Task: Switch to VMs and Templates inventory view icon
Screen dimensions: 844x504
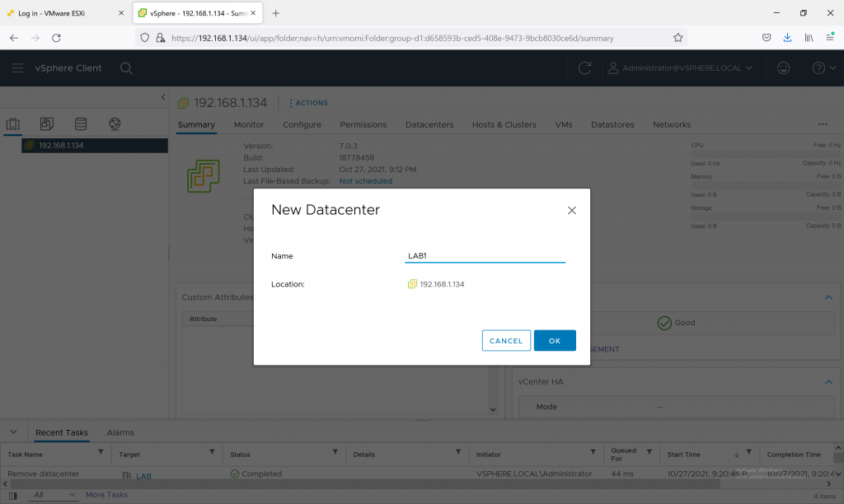Action: coord(47,124)
